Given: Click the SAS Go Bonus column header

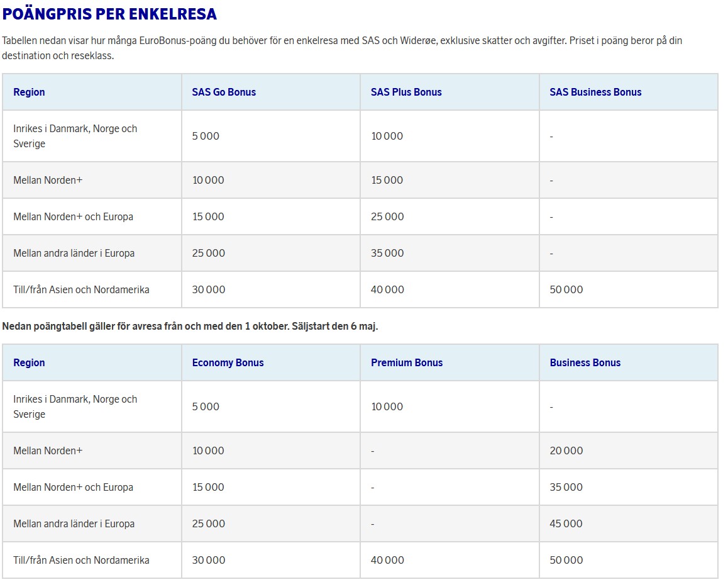Looking at the screenshot, I should coord(224,92).
